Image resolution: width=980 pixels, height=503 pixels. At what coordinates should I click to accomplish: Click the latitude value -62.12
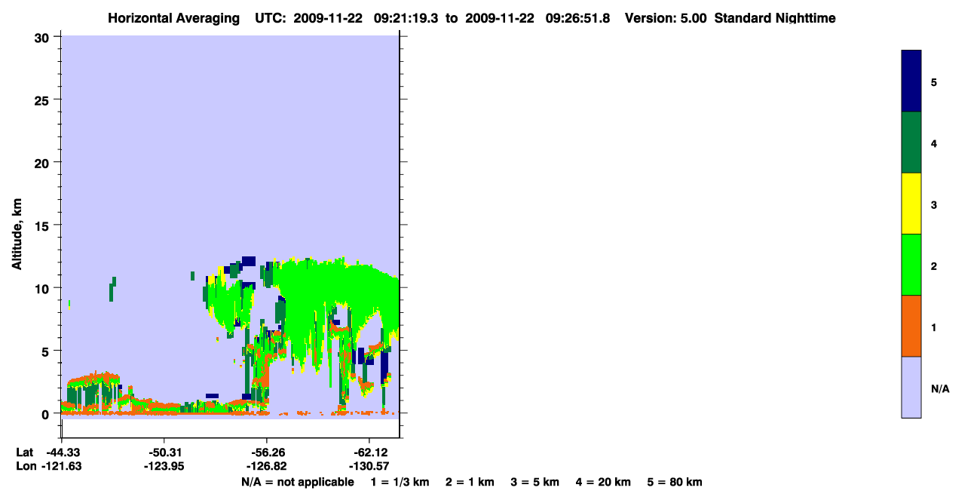coord(369,452)
